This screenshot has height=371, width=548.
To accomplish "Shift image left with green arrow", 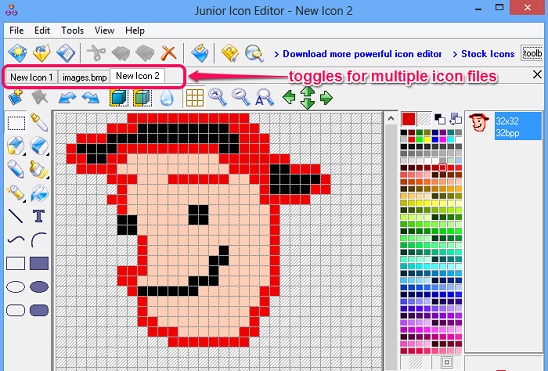I will click(289, 97).
